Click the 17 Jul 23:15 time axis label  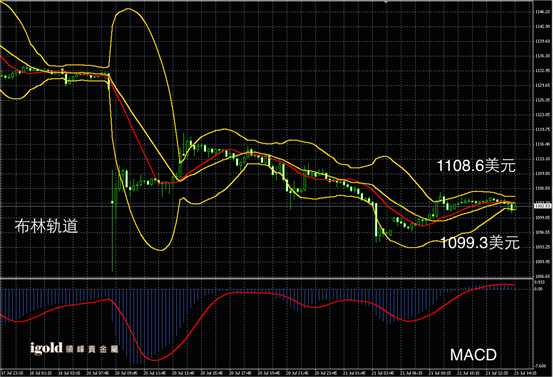pyautogui.click(x=12, y=373)
